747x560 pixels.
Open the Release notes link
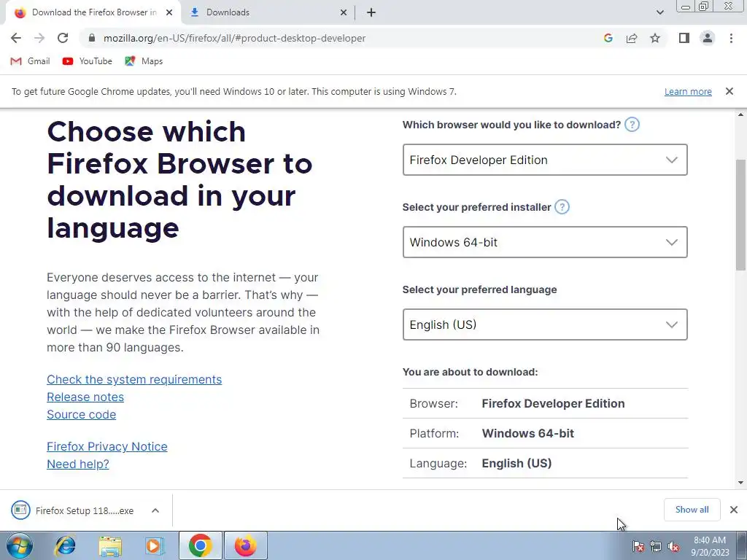(85, 397)
